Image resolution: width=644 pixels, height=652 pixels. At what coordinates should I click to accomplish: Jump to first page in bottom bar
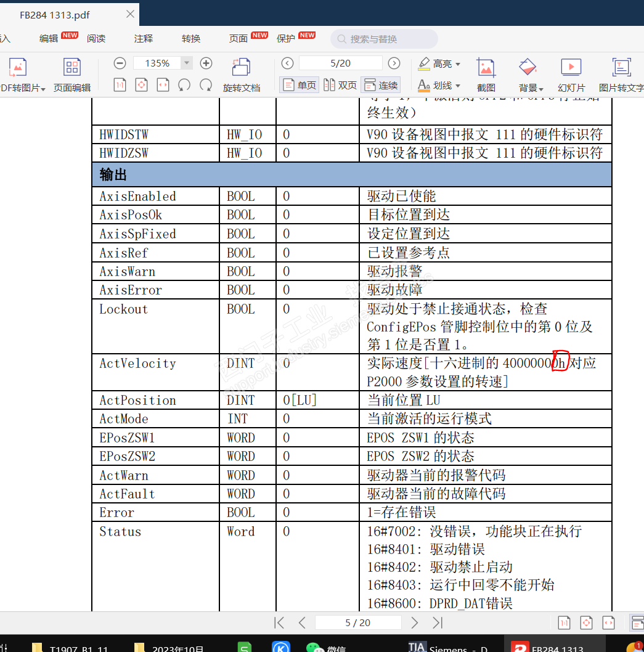click(x=279, y=622)
